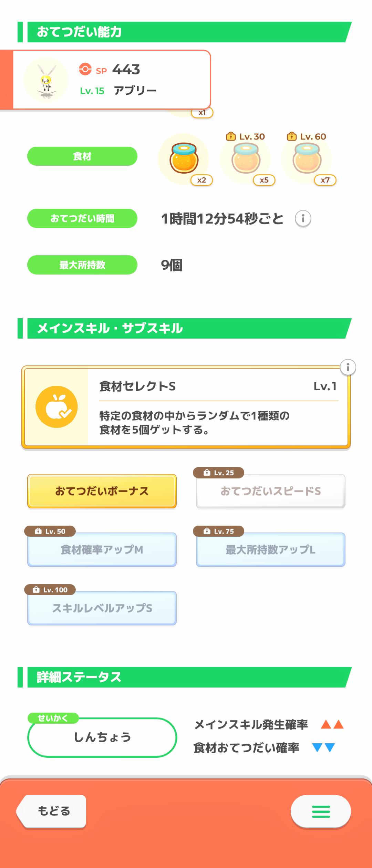Open info icon beside おてつだい時間 value
The height and width of the screenshot is (868, 372).
[x=303, y=218]
